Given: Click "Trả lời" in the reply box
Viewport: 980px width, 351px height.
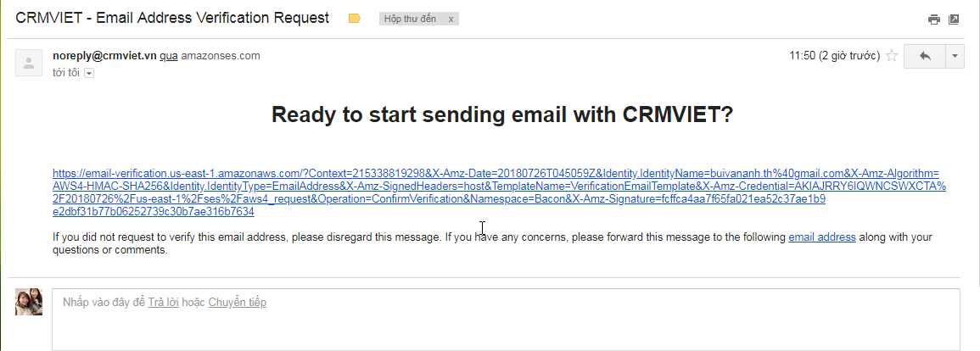Looking at the screenshot, I should click(x=163, y=303).
